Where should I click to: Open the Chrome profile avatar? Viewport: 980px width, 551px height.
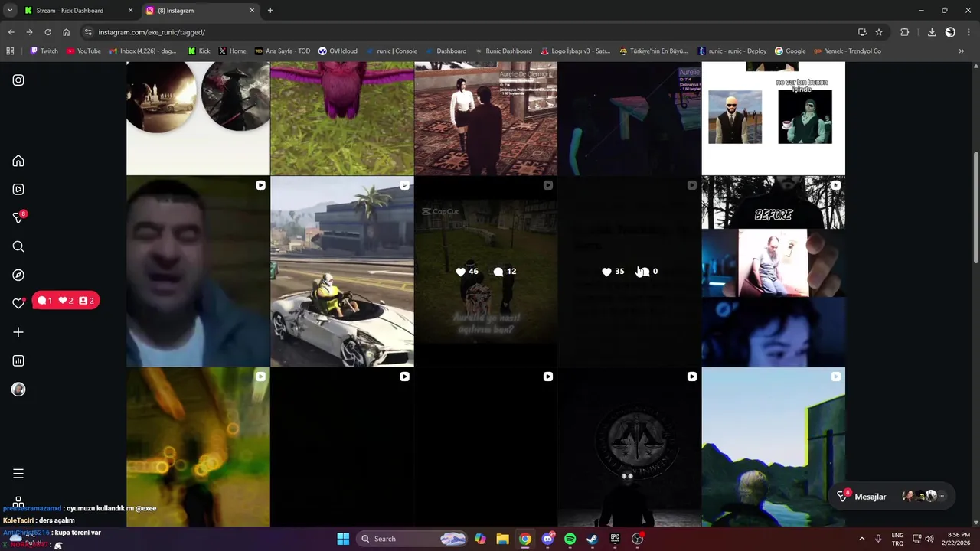(x=950, y=32)
